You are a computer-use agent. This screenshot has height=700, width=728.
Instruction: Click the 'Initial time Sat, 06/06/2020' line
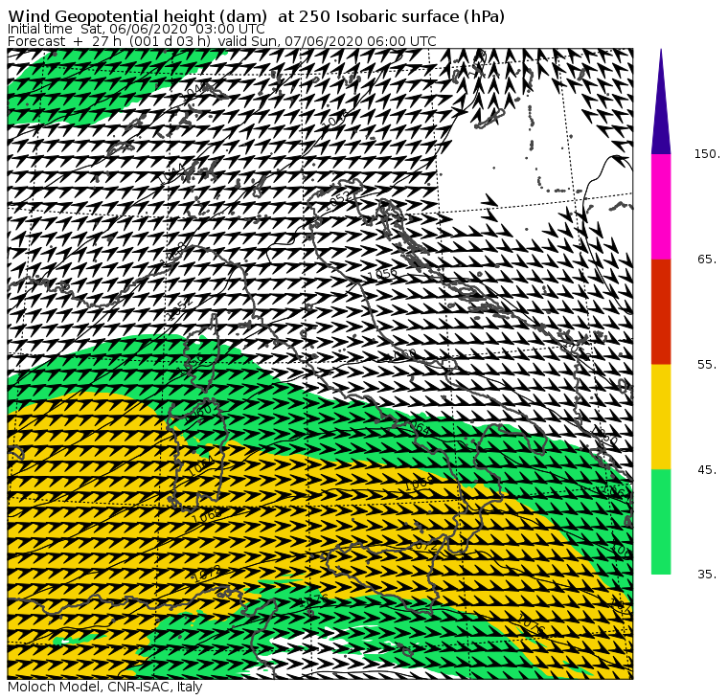136,29
